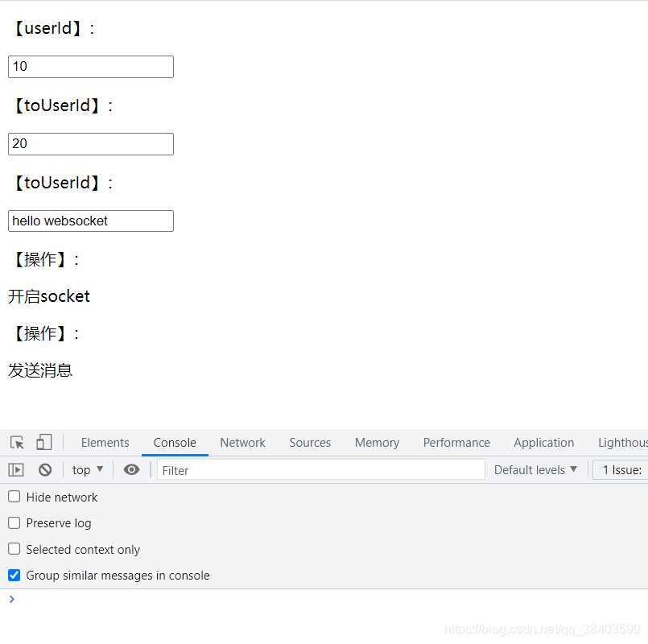The height and width of the screenshot is (644, 648).
Task: Click the hello websocket message input field
Action: (90, 221)
